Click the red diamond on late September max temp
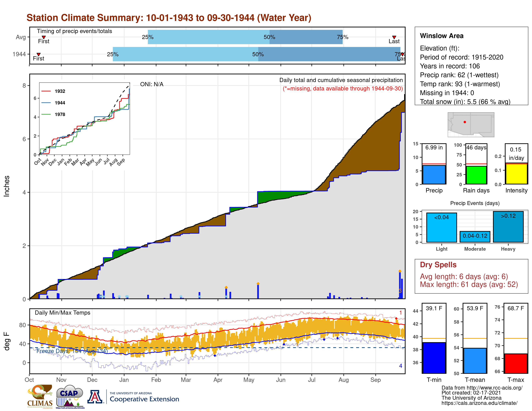This screenshot has width=532, height=411. pyautogui.click(x=396, y=318)
